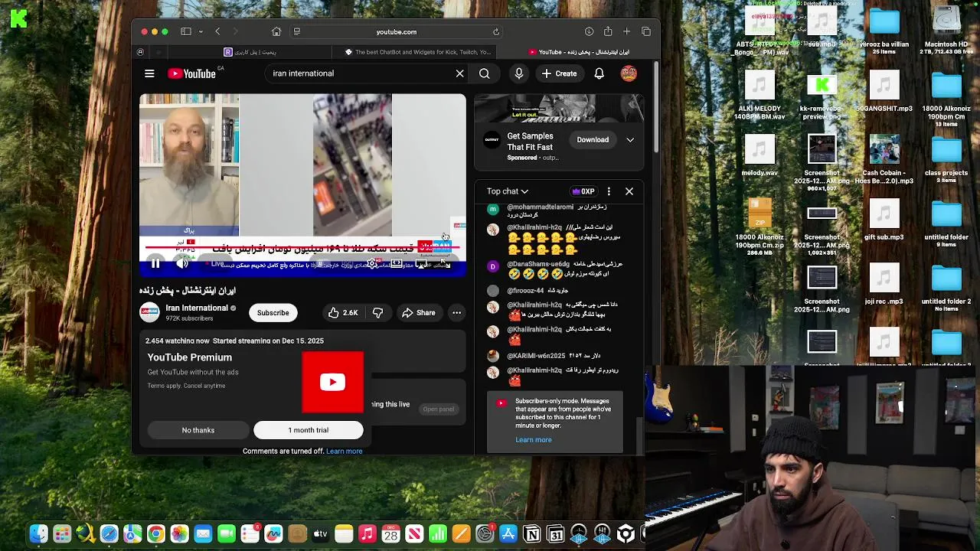The width and height of the screenshot is (980, 551).
Task: Show Safari downloads
Action: [589, 31]
